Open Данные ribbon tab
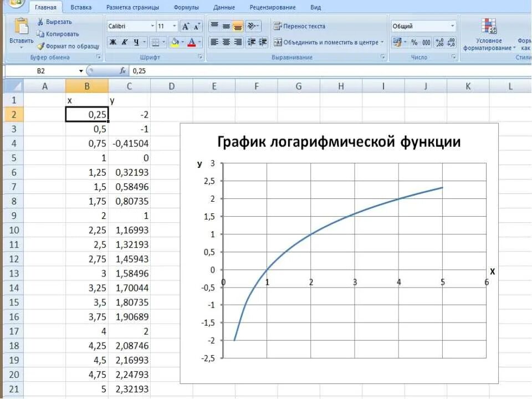This screenshot has height=399, width=532. pyautogui.click(x=224, y=7)
